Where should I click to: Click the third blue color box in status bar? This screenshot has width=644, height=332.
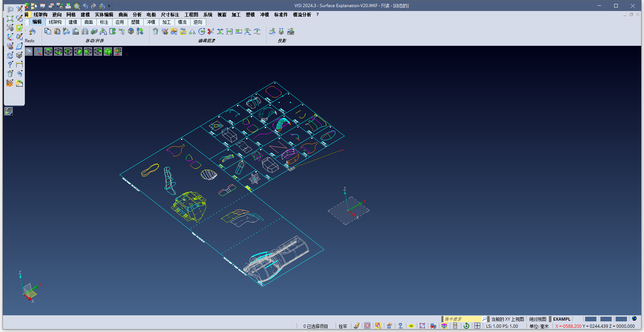(x=621, y=319)
